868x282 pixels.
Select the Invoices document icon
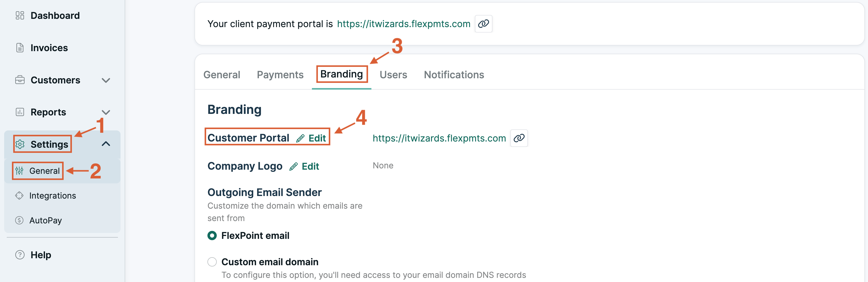[20, 48]
